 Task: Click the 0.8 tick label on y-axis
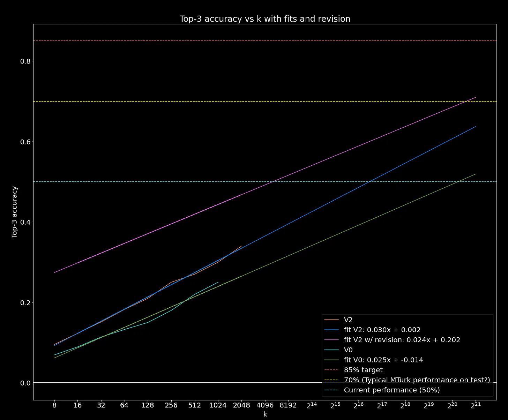point(25,61)
